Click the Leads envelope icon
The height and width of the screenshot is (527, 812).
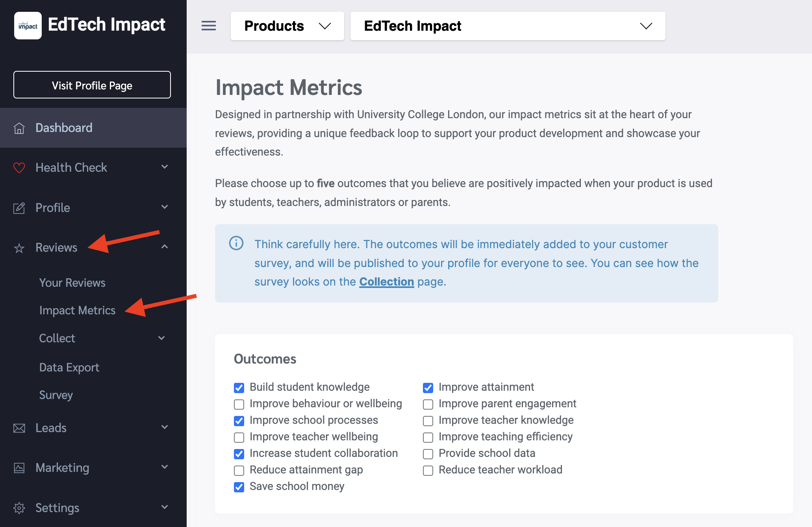pyautogui.click(x=19, y=428)
